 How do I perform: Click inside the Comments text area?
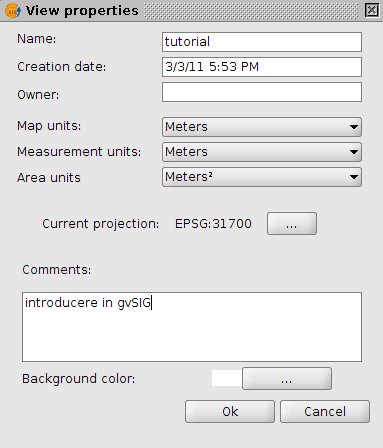click(x=192, y=327)
